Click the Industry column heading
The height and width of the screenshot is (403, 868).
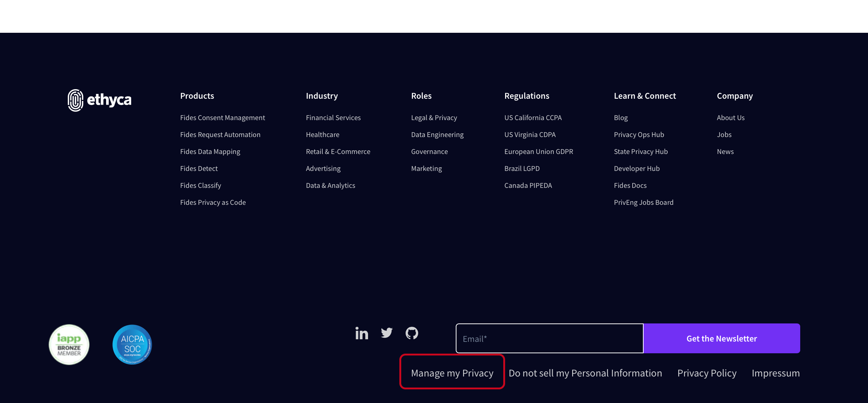322,96
